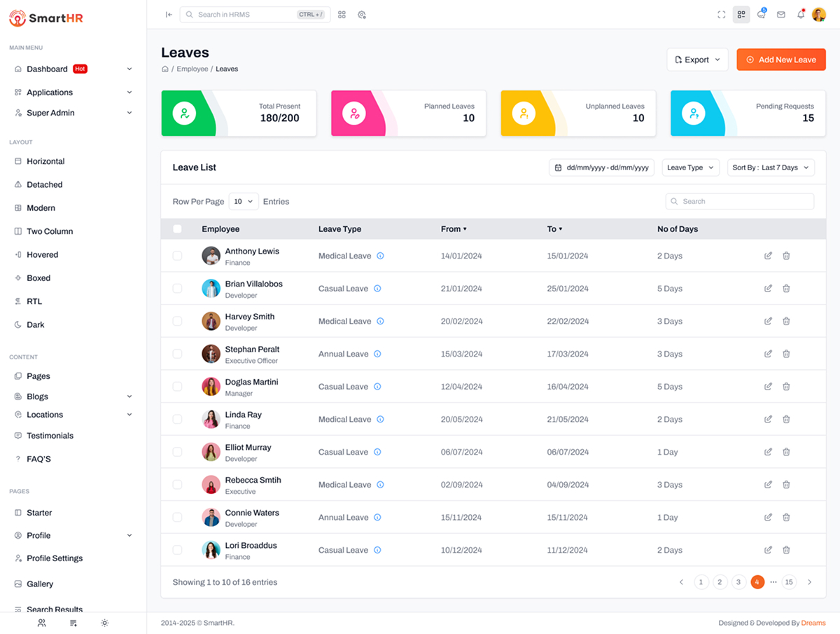Screen dimensions: 840x634
Task: Click the chat messages icon with 5 badge
Action: point(762,14)
